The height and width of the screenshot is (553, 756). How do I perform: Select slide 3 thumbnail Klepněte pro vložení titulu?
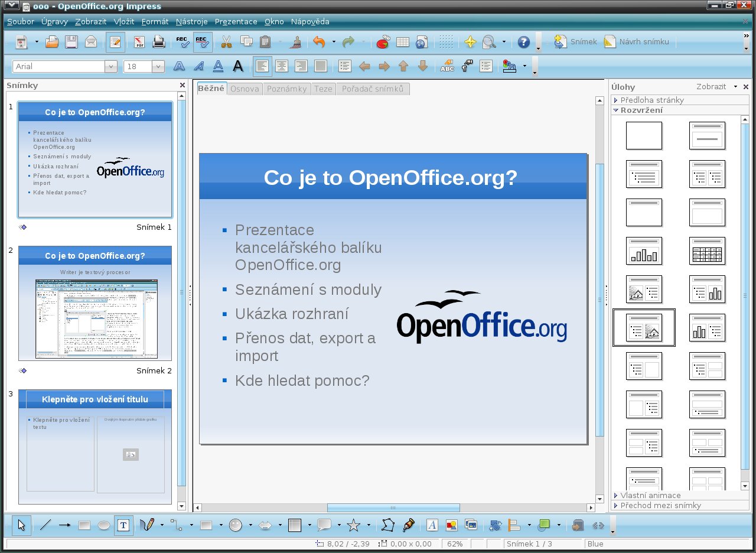point(95,447)
